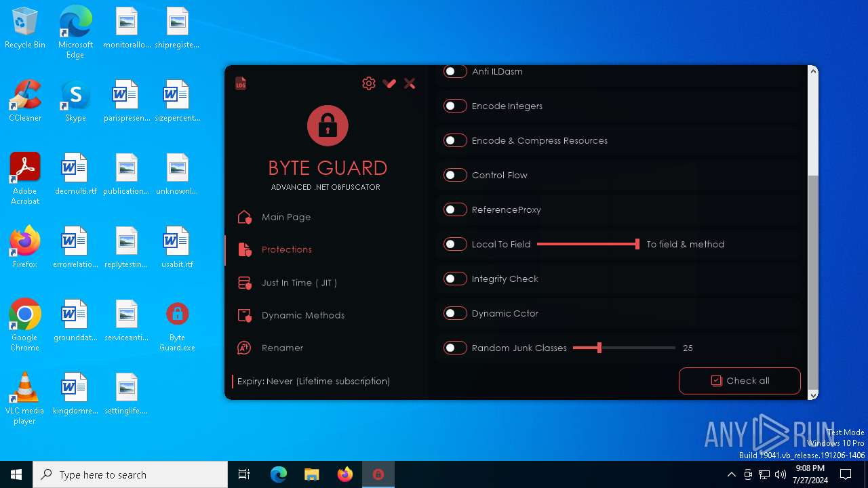Click the red checkmark icon in header
The image size is (868, 488).
(389, 83)
